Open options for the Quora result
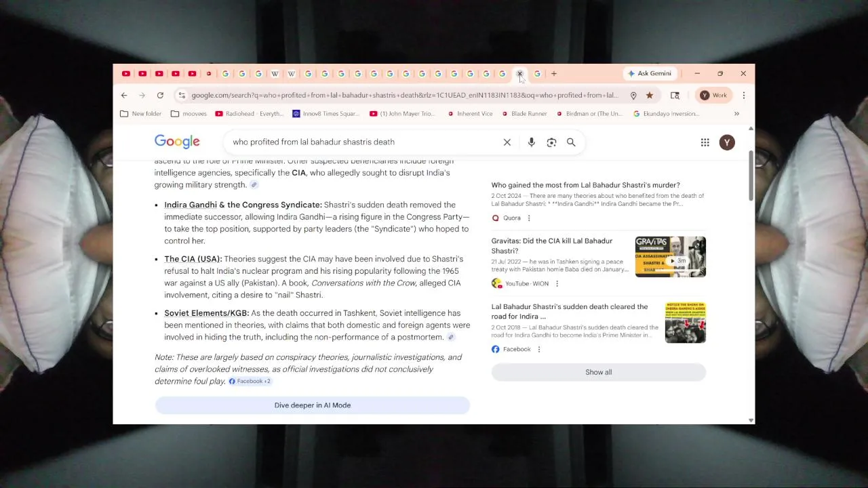868x488 pixels. tap(529, 218)
